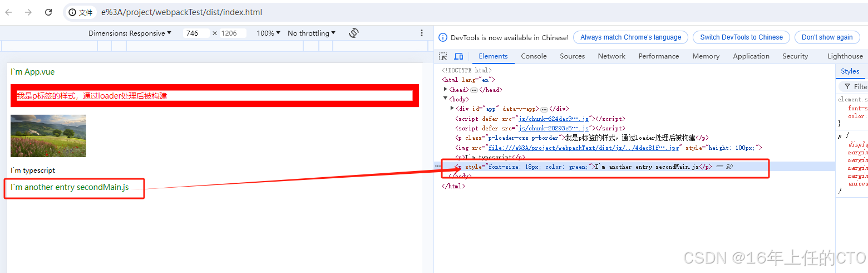Follow the js/chunk-20293e5 script link
Screen dimensions: 868x273
click(x=554, y=128)
